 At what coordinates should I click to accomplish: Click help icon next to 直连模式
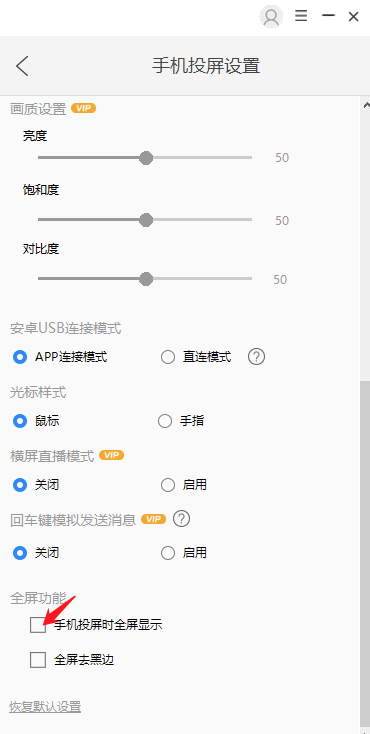point(256,357)
